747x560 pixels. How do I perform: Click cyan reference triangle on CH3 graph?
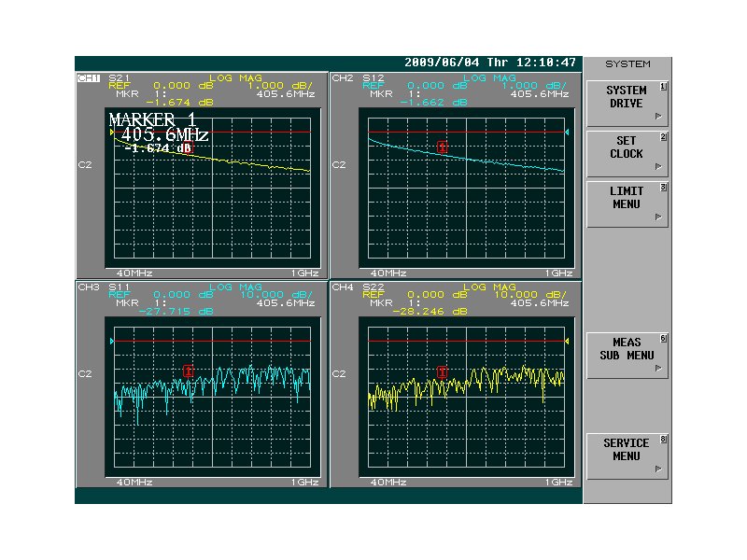click(112, 342)
